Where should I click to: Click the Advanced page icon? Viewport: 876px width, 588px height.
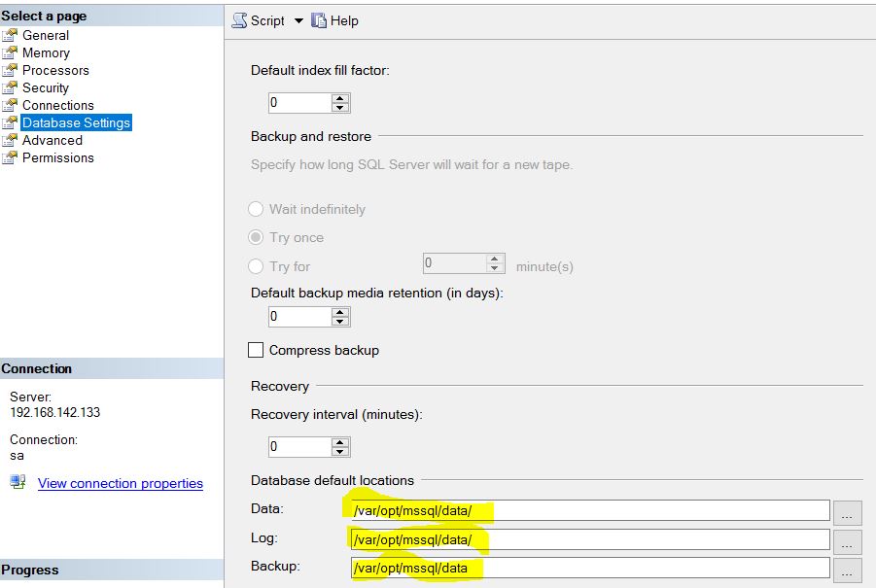11,140
